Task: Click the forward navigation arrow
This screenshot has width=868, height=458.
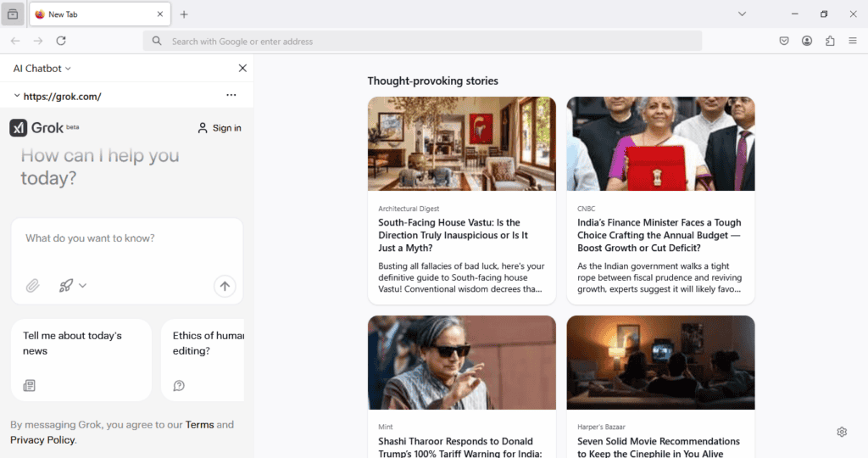Action: [x=38, y=41]
